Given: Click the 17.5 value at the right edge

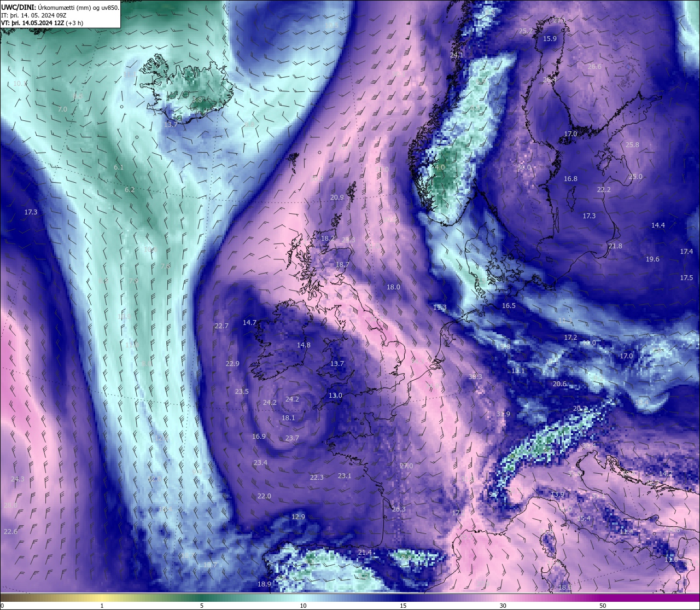Looking at the screenshot, I should 686,278.
